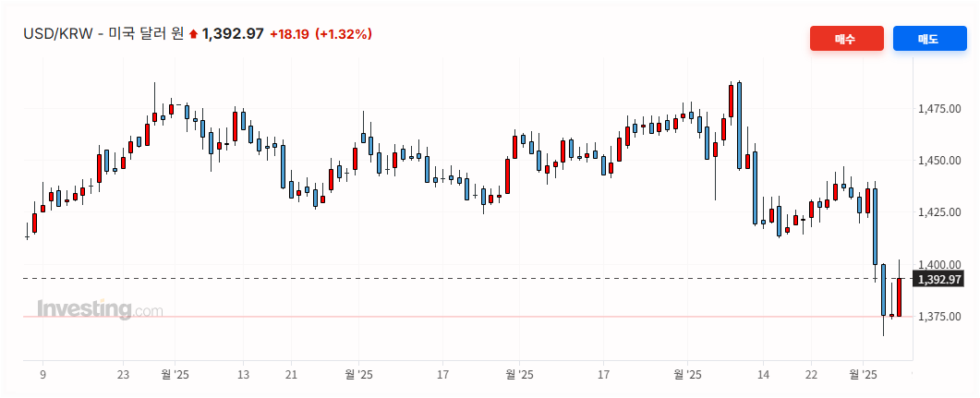Viewport: 980px width, 398px height.
Task: Select the tall blue candlestick at the chart peak
Action: [x=739, y=125]
